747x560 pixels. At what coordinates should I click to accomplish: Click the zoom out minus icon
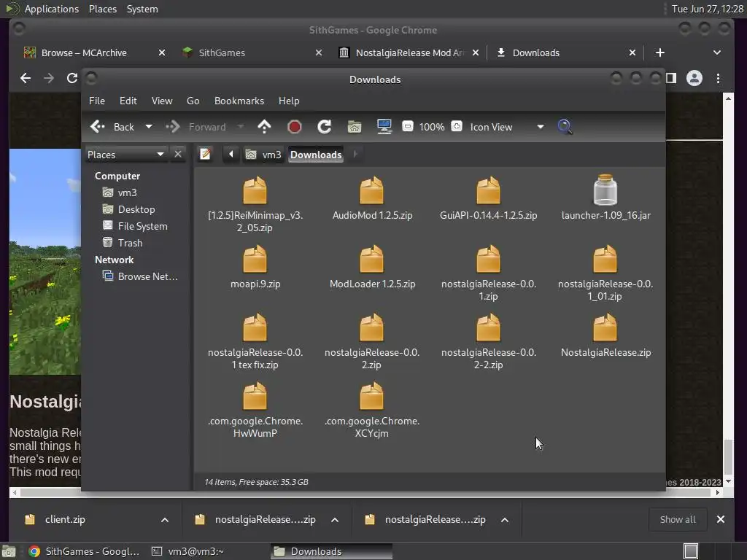408,127
